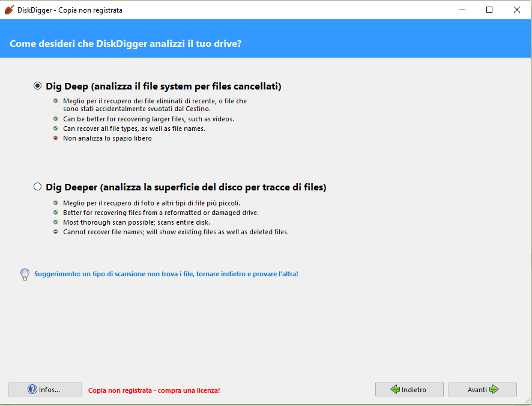Click the green check beside 'Most thorough scan possible'

tap(56, 222)
